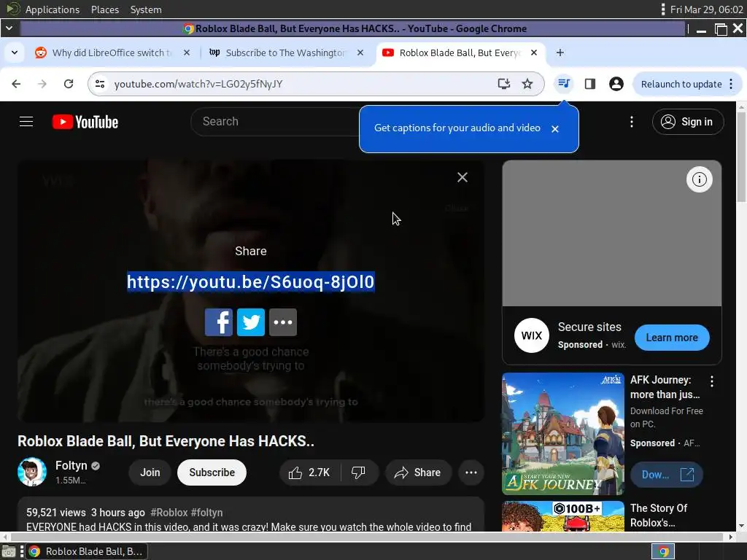Expand the tab search dropdown
Viewport: 747px width, 560px height.
(15, 52)
